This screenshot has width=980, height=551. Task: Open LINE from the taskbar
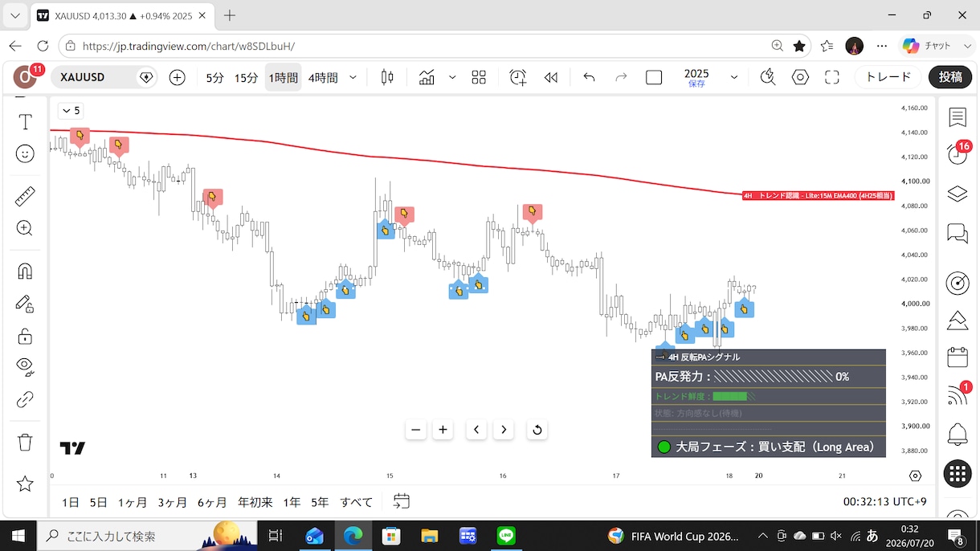[x=506, y=536]
